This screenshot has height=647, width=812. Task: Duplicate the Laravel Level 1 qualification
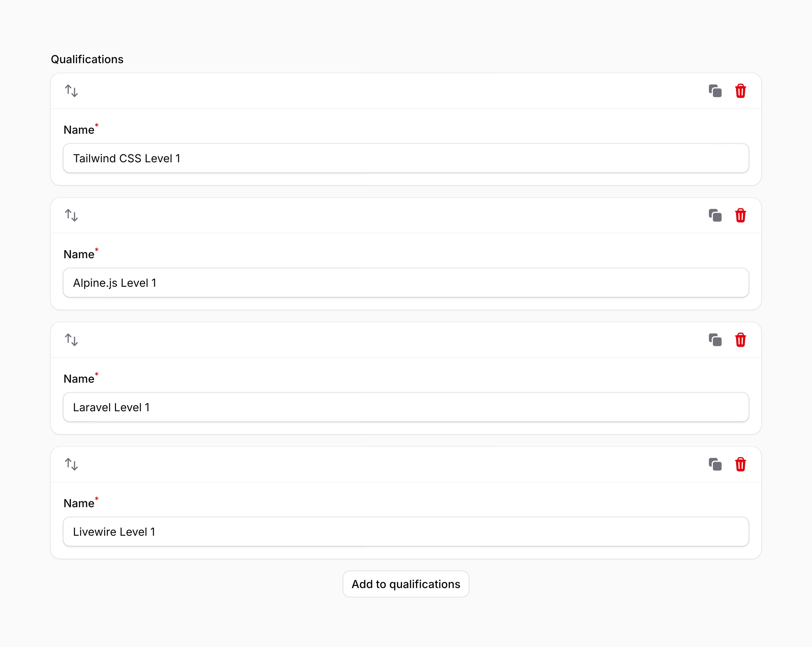(x=715, y=340)
